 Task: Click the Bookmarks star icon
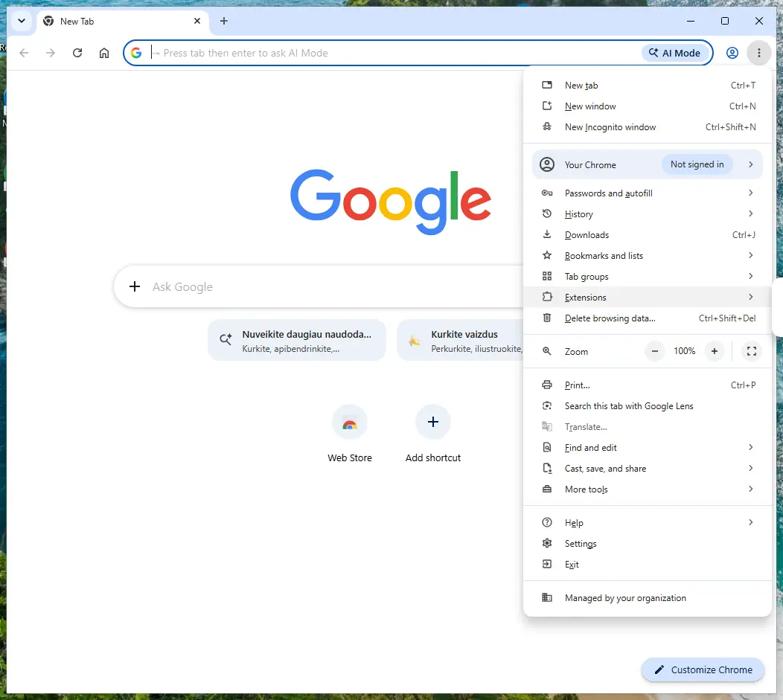[547, 255]
